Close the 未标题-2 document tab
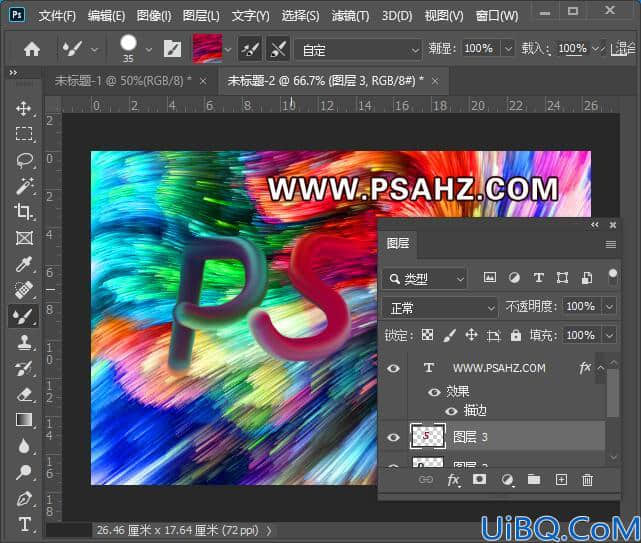The width and height of the screenshot is (641, 543). tap(435, 81)
